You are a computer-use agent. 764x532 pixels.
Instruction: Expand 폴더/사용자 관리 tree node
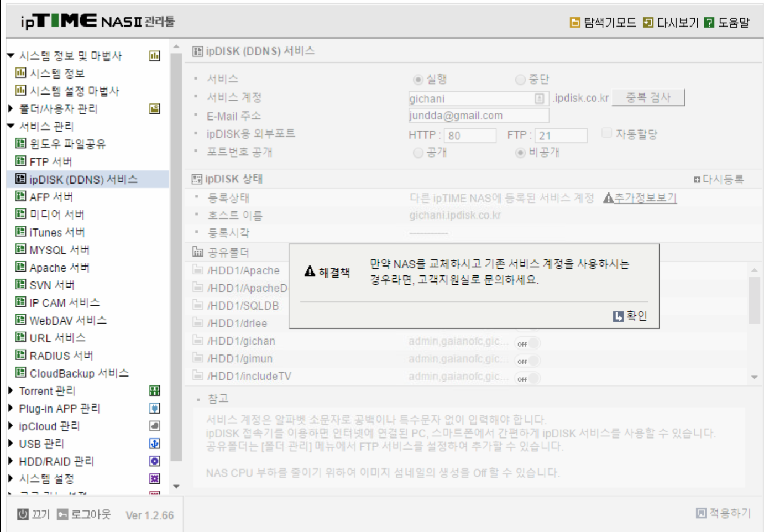click(11, 108)
